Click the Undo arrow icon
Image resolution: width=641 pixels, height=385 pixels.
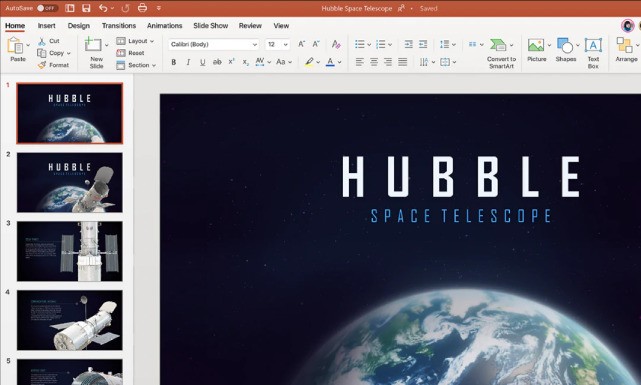pos(103,8)
